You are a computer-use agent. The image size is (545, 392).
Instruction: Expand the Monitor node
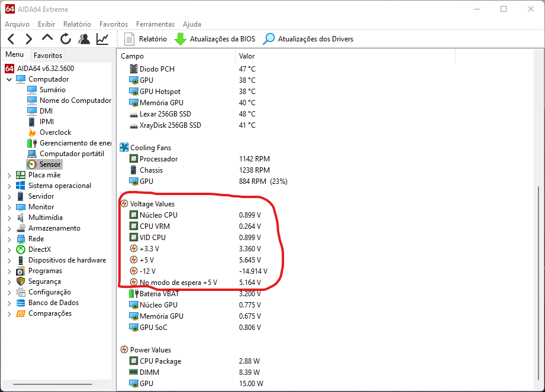pyautogui.click(x=9, y=208)
